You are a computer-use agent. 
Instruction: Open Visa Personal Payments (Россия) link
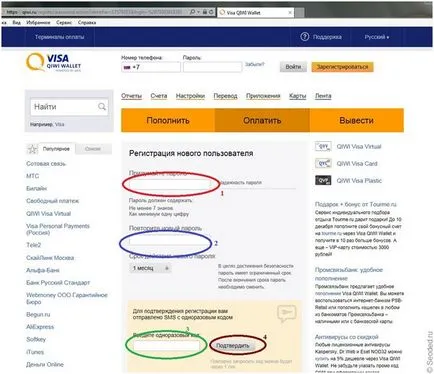click(x=58, y=229)
